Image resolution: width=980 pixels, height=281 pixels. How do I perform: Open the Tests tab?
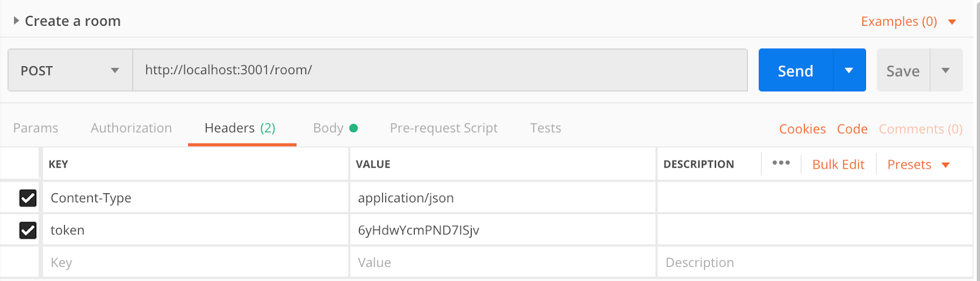[545, 128]
